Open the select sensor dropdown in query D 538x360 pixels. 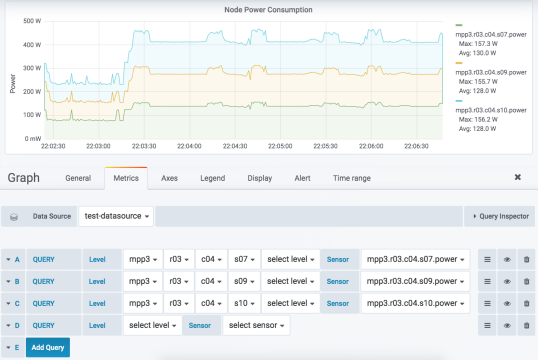point(256,325)
